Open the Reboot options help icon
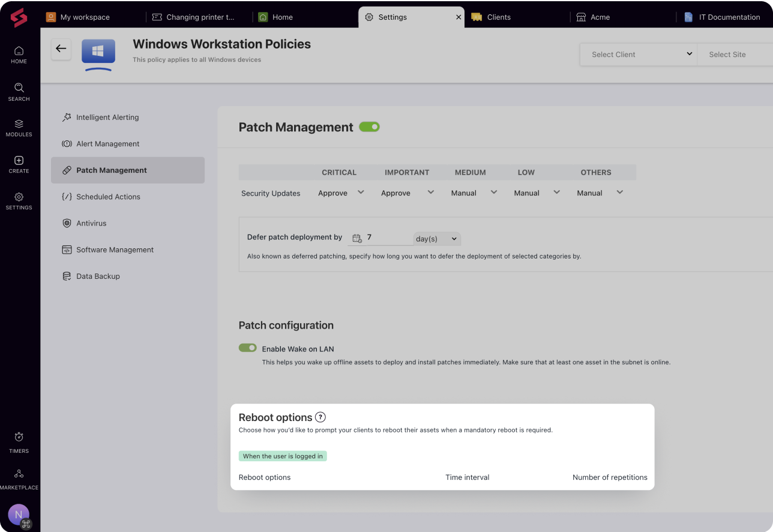Screen dimensions: 773x532 pos(321,417)
